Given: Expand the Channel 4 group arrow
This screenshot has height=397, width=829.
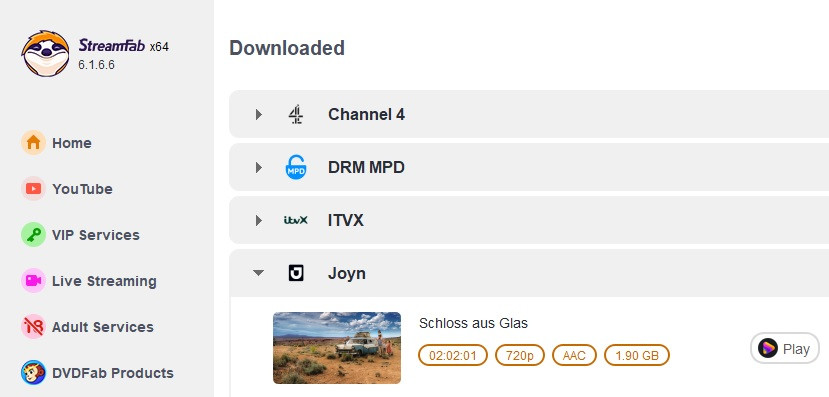Looking at the screenshot, I should click(259, 114).
